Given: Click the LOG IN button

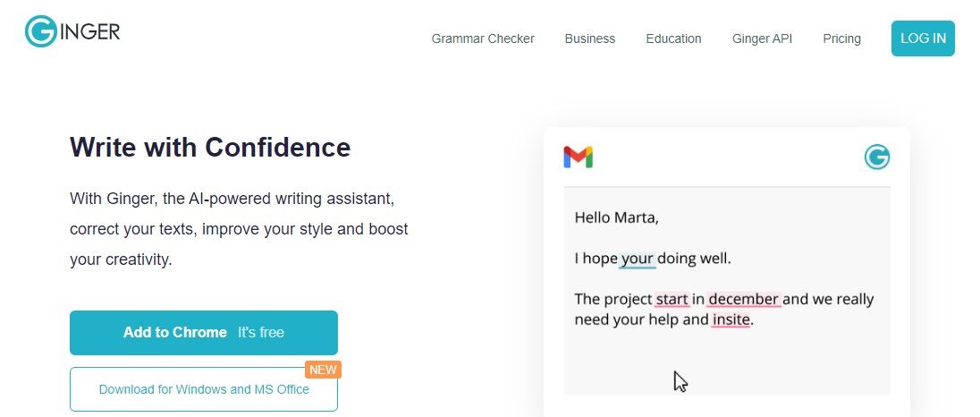Looking at the screenshot, I should pyautogui.click(x=923, y=38).
